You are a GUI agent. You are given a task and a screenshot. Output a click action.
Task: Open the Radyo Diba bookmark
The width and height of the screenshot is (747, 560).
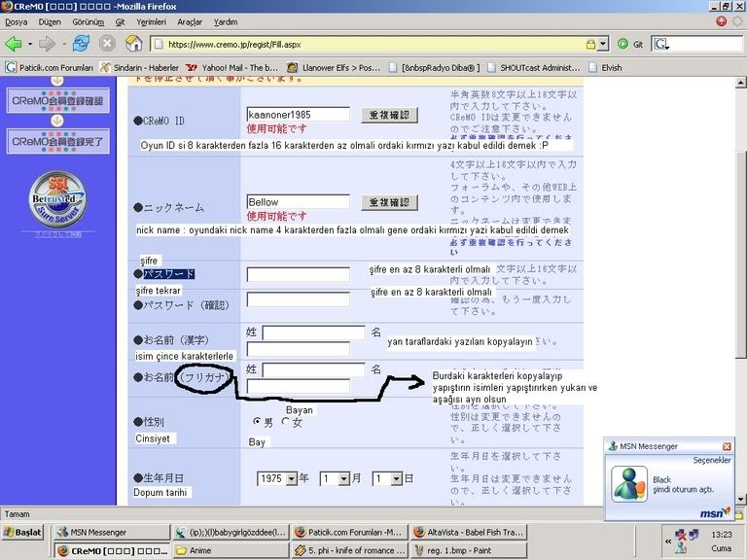434,68
